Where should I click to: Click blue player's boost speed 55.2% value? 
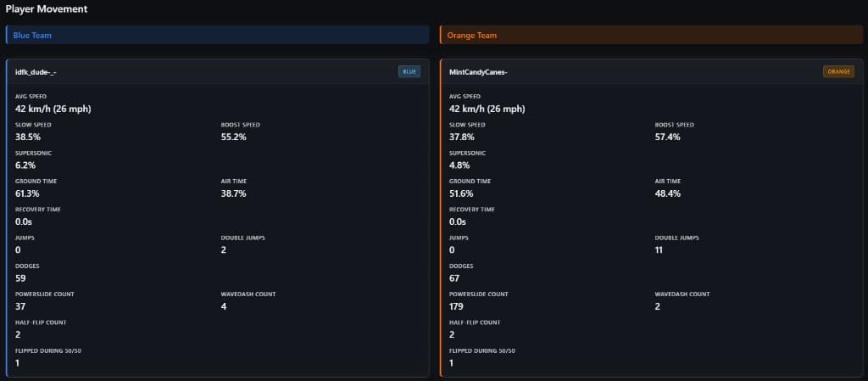click(x=233, y=137)
